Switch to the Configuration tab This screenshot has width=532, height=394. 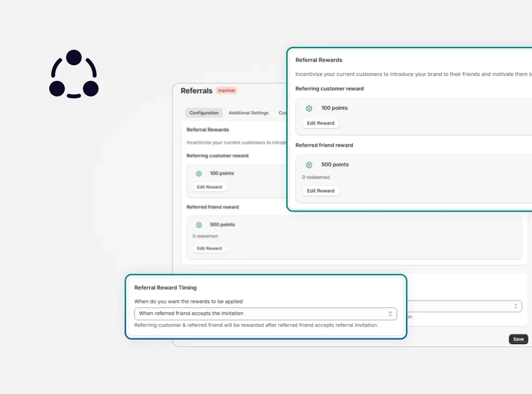(203, 112)
